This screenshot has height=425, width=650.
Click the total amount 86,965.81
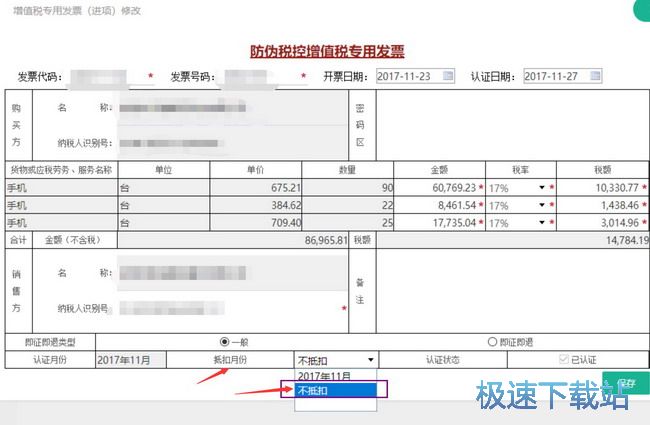pos(233,240)
